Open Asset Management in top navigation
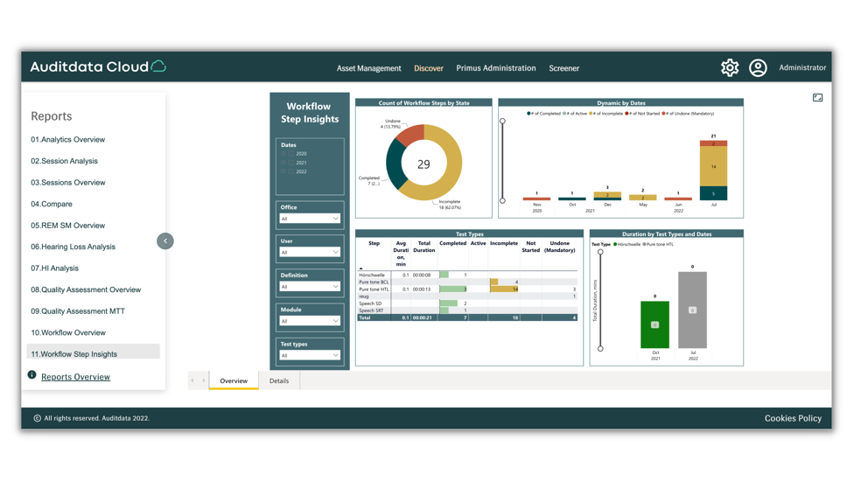This screenshot has width=868, height=488. coord(368,68)
